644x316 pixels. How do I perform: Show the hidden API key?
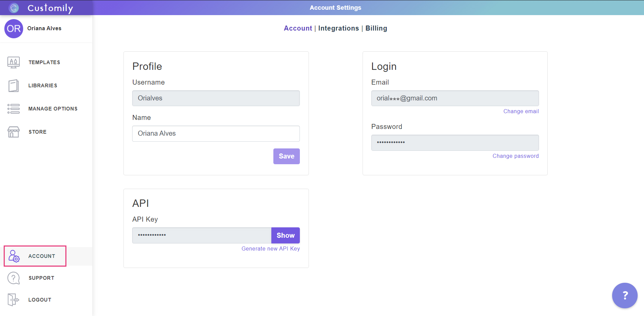pos(285,235)
